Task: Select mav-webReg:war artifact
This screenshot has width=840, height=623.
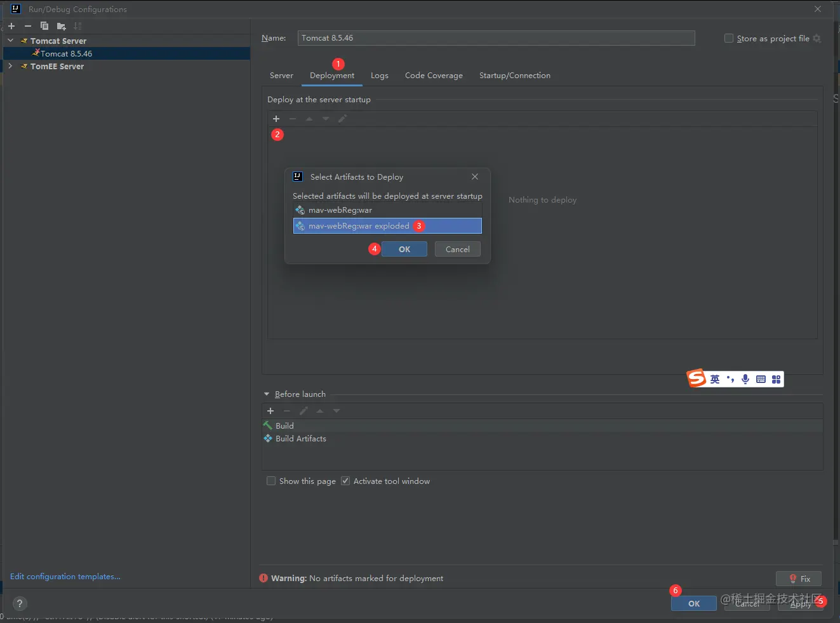Action: coord(387,210)
